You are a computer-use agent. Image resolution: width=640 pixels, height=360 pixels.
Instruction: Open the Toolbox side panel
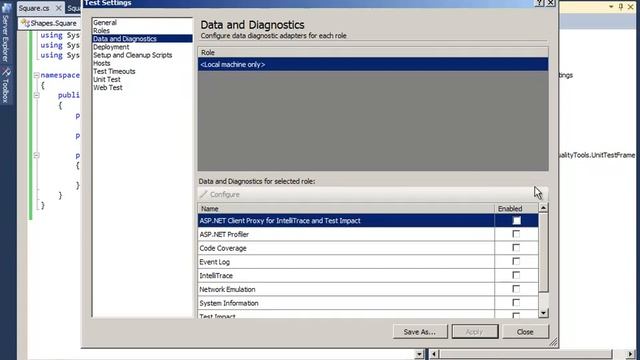point(5,85)
